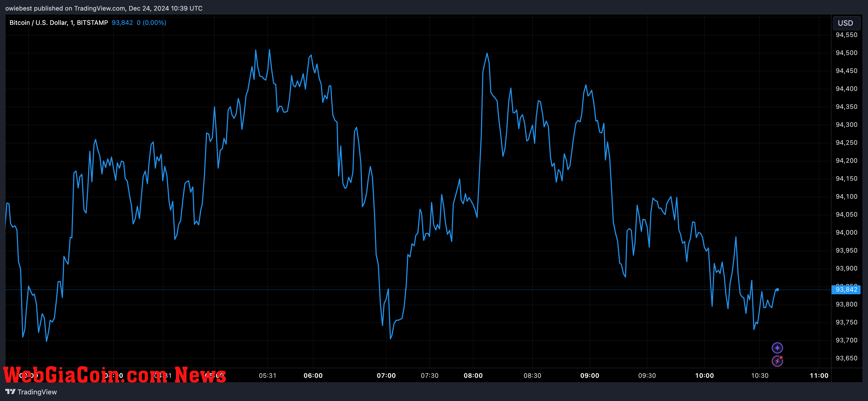868x401 pixels.
Task: Click the 93,900 price axis label
Action: tap(846, 269)
